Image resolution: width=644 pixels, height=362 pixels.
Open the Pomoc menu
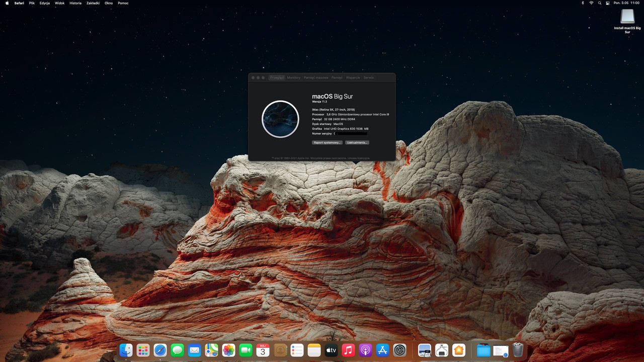point(123,3)
